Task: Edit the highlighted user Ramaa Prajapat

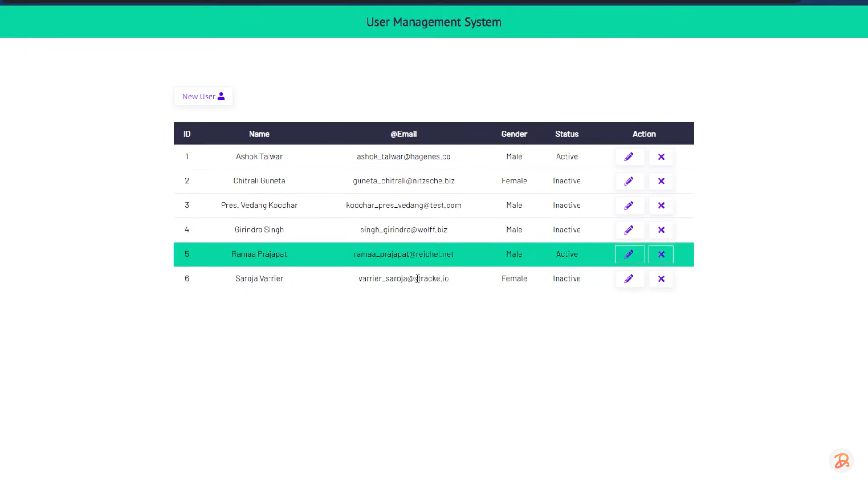Action: pyautogui.click(x=629, y=254)
